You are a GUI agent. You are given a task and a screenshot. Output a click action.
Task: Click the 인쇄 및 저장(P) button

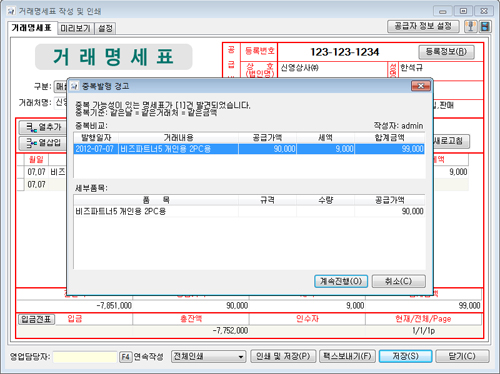click(283, 356)
